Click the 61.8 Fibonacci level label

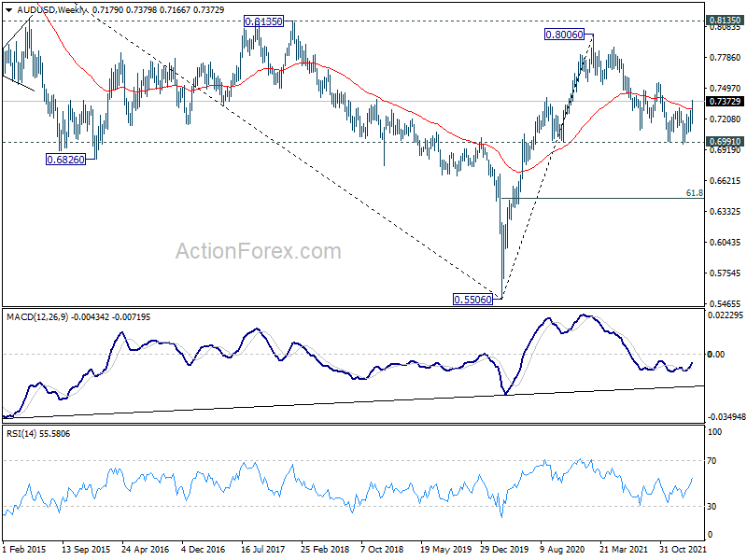(694, 193)
